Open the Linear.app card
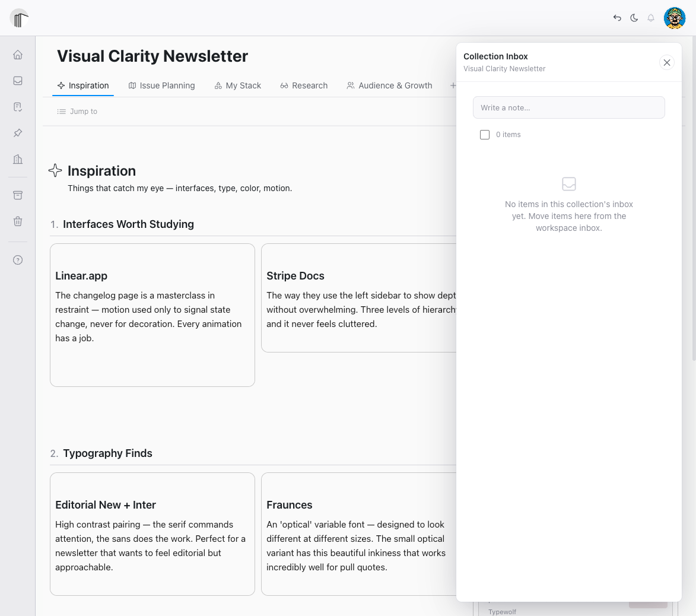The image size is (696, 616). tap(152, 315)
